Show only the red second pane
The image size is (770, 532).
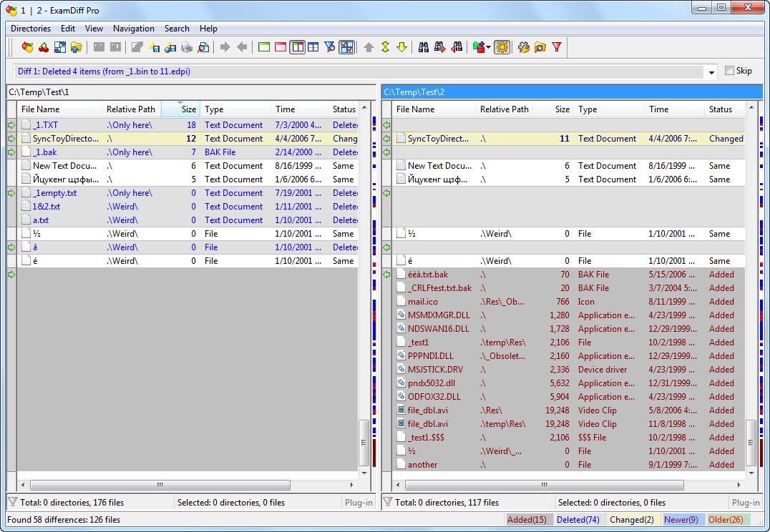point(281,47)
